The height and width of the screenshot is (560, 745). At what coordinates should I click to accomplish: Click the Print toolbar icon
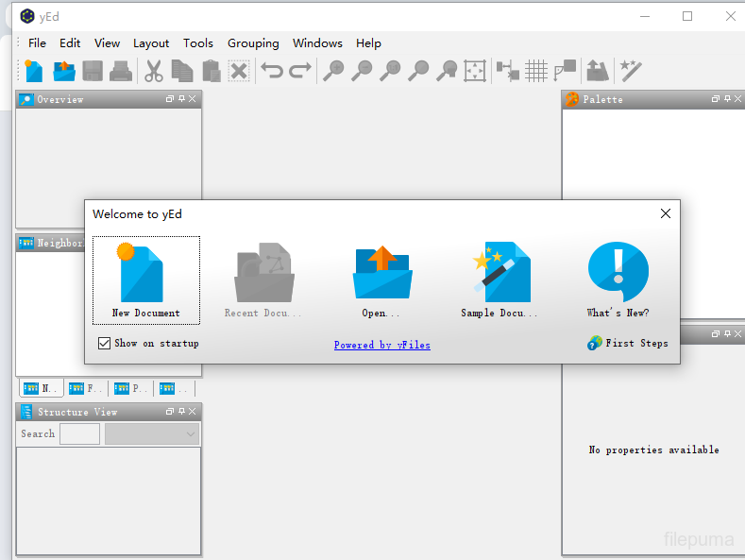(x=121, y=71)
